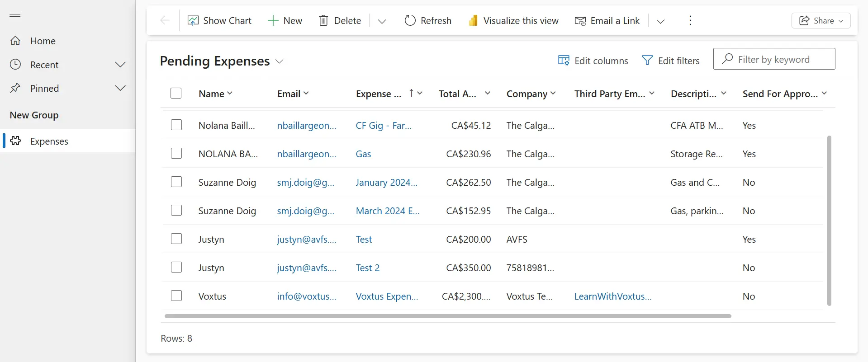The width and height of the screenshot is (868, 362).
Task: Toggle the hamburger navigation menu
Action: 15,14
